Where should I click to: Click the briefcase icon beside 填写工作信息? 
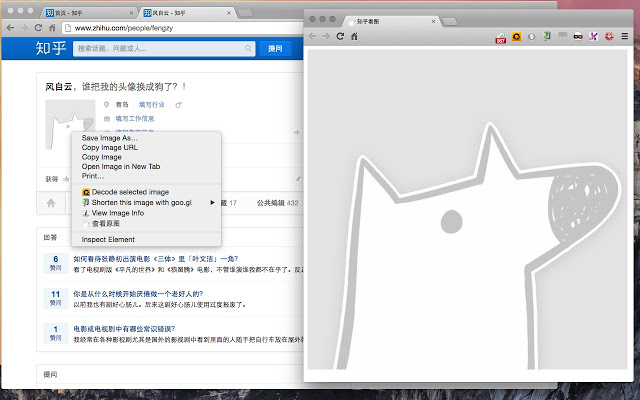[x=107, y=119]
